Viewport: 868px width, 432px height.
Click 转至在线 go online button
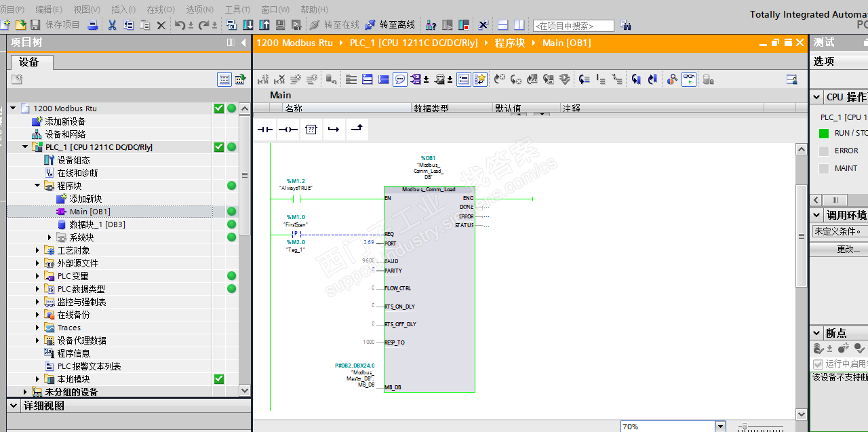334,25
